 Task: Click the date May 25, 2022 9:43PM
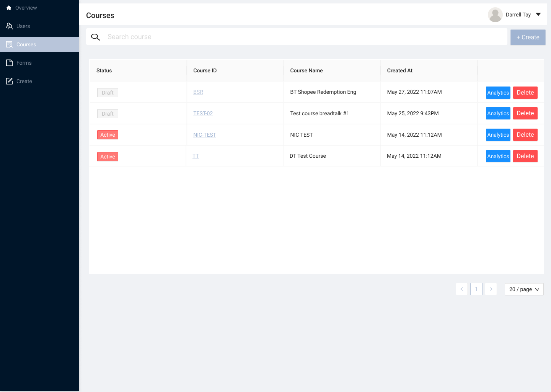(413, 113)
